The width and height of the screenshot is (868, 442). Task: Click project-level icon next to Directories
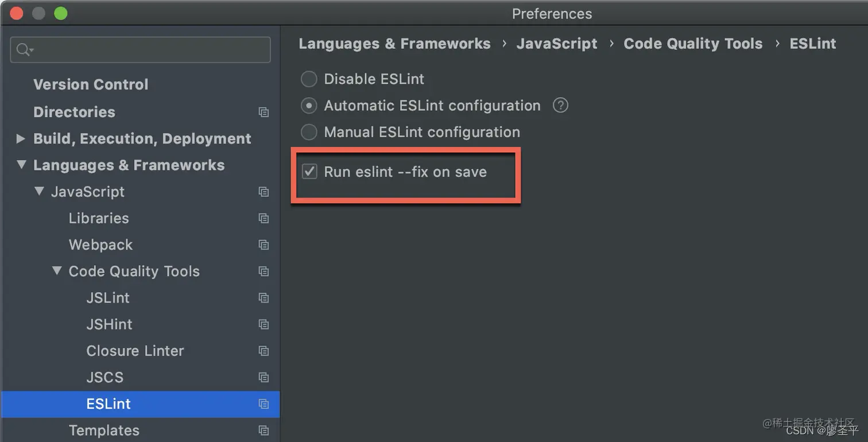pyautogui.click(x=263, y=113)
